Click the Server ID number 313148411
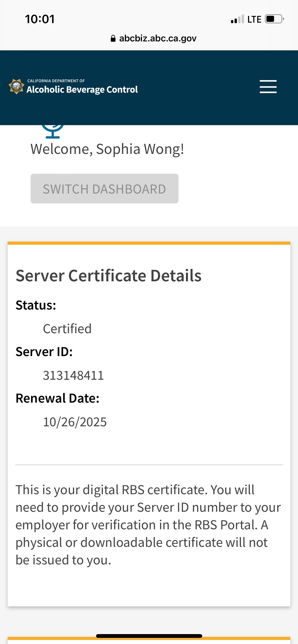This screenshot has width=298, height=644. 73,375
